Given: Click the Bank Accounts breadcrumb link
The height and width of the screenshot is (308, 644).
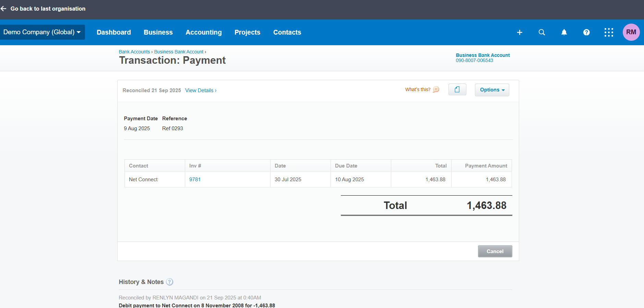Looking at the screenshot, I should coord(134,52).
